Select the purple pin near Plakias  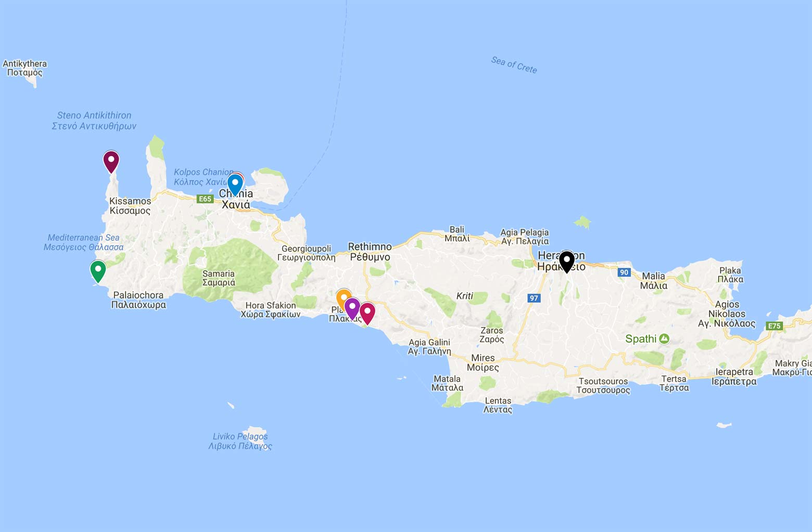[x=352, y=308]
